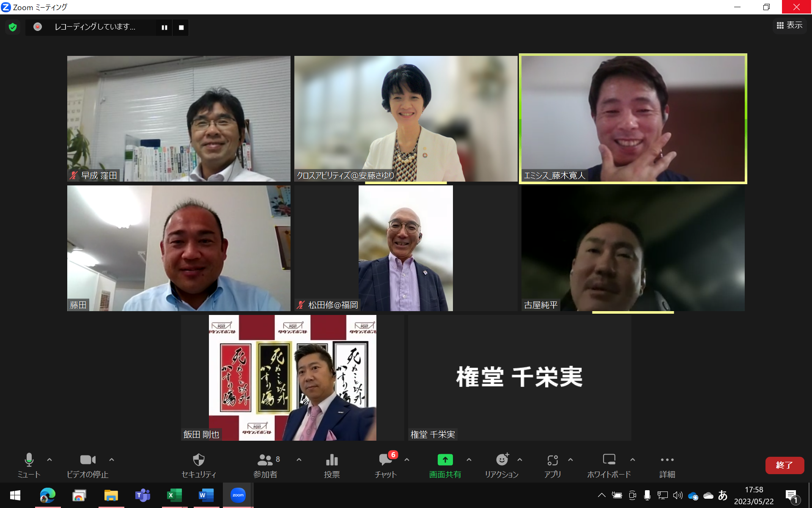Pause the recording
The width and height of the screenshot is (812, 508).
165,28
